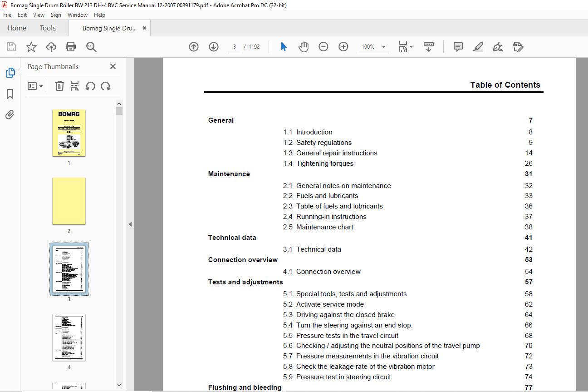Open the Fill & Sign pen tool

[x=498, y=47]
